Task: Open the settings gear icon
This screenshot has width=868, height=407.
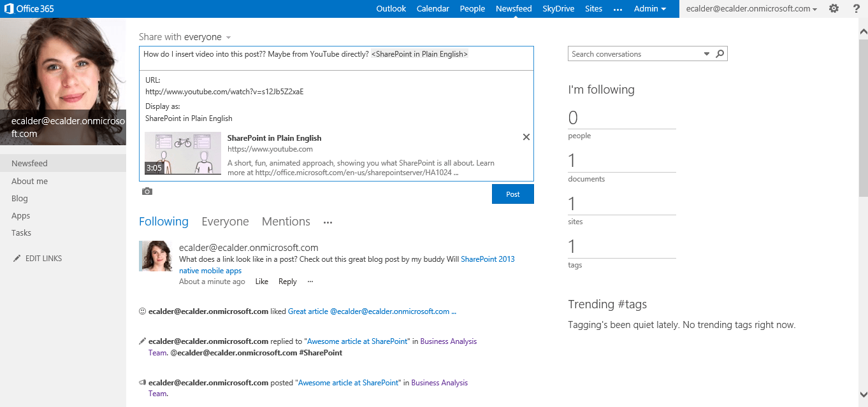Action: pos(834,8)
